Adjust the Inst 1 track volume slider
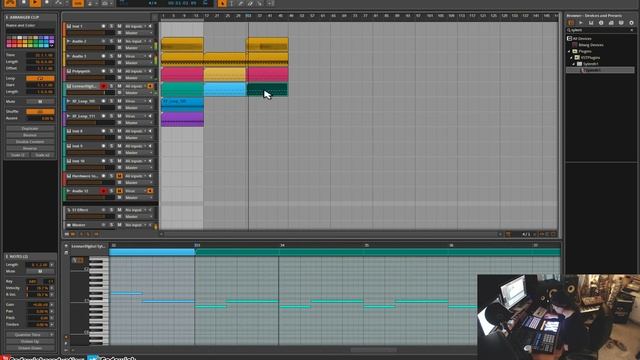 tap(90, 33)
